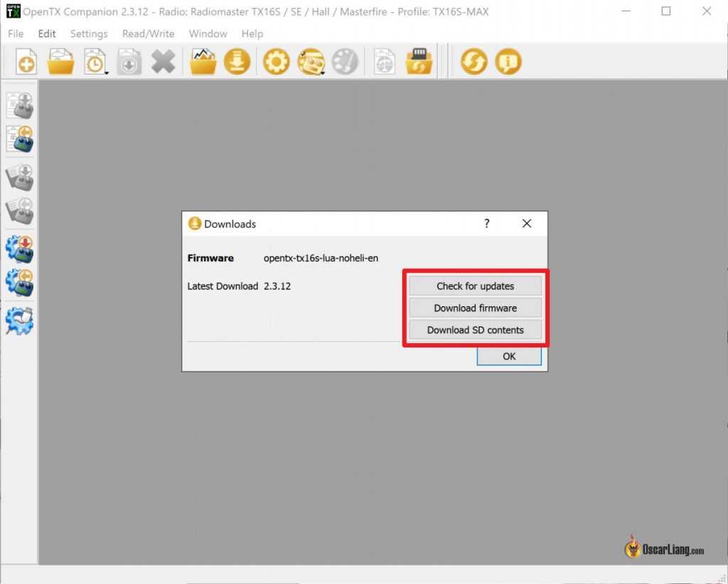Open the Edit menu

tap(47, 33)
